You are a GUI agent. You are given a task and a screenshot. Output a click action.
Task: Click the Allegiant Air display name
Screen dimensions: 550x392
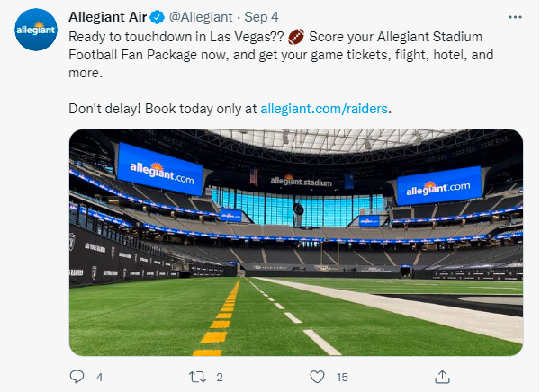click(113, 17)
